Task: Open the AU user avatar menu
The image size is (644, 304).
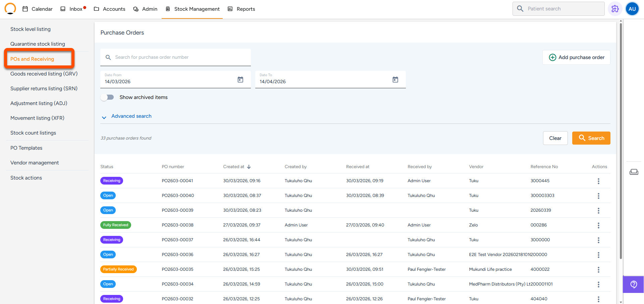Action: pos(632,9)
